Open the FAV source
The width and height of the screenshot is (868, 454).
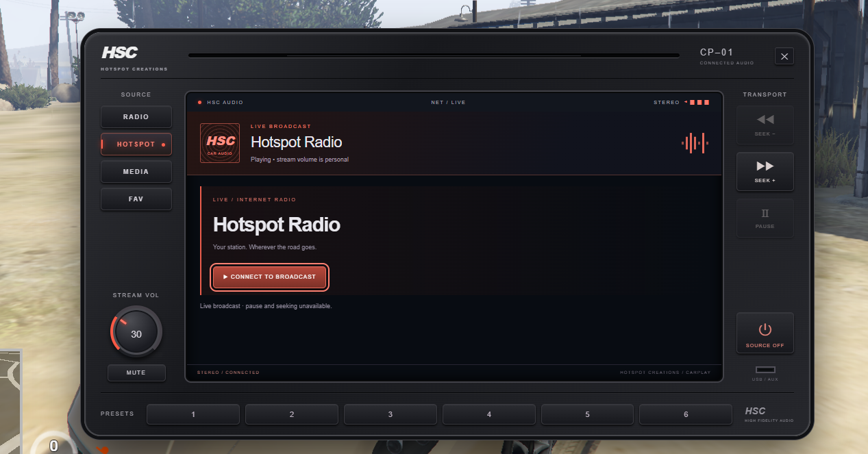[x=136, y=199]
